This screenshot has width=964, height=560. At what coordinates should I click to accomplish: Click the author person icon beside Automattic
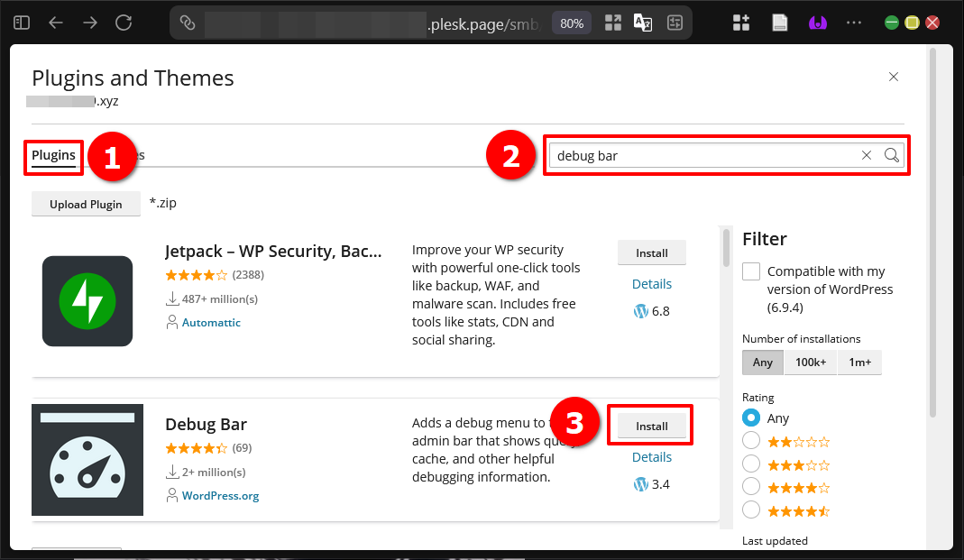172,323
